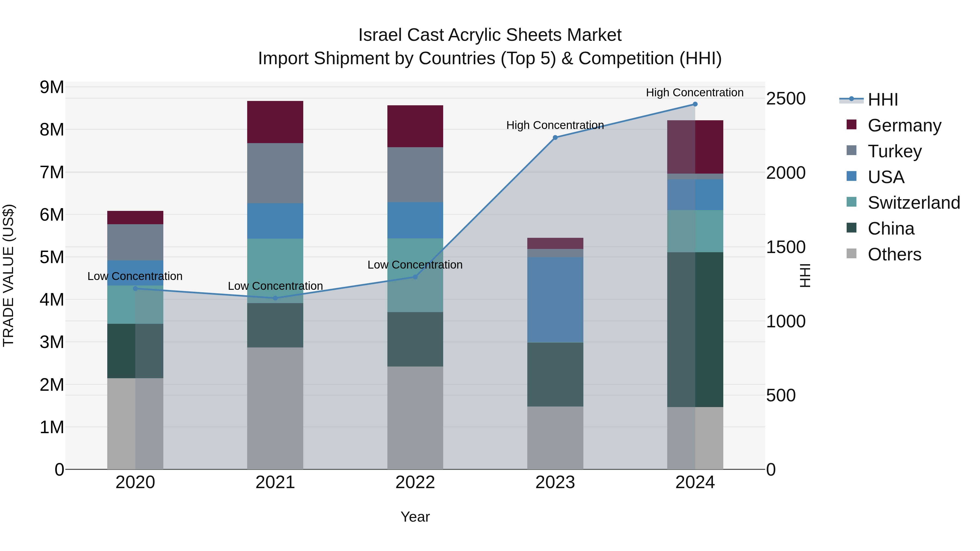
Task: Click the Turkey gray-blue legend swatch
Action: point(852,150)
